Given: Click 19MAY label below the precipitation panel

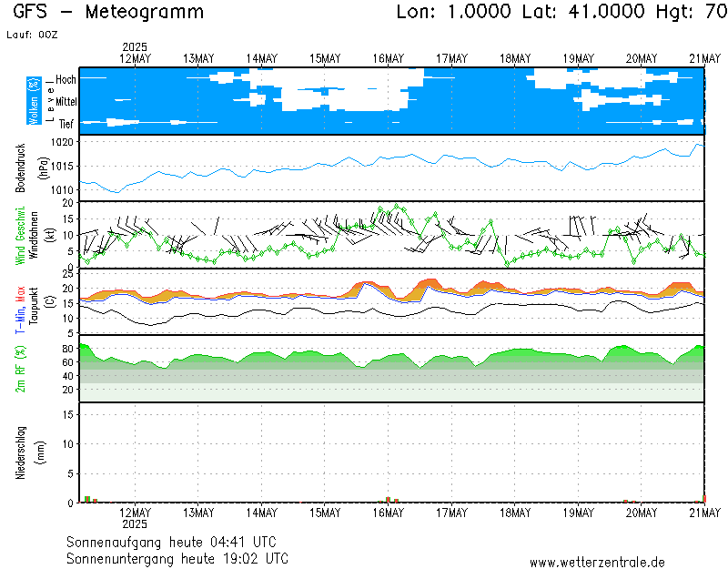Looking at the screenshot, I should click(x=579, y=513).
